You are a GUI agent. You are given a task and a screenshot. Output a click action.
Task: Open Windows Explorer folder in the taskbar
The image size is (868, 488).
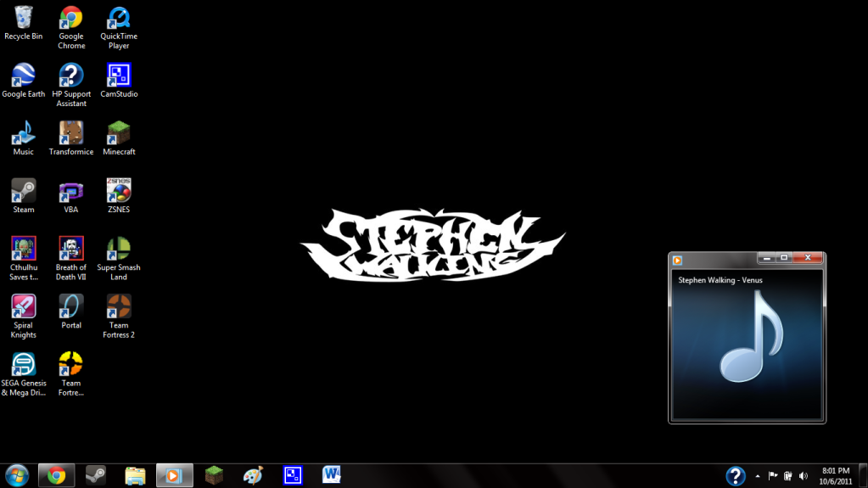(135, 476)
